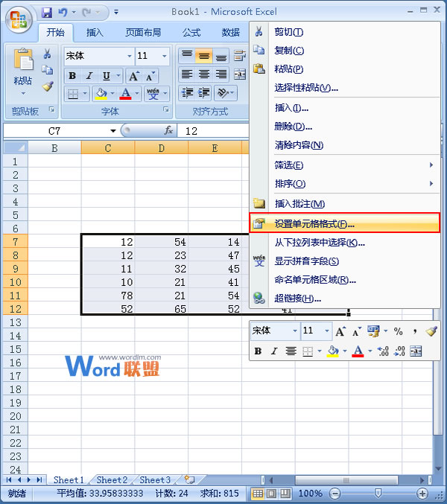Expand 筛选 submenu in context menu
Screen dimensions: 447x504
pos(431,165)
